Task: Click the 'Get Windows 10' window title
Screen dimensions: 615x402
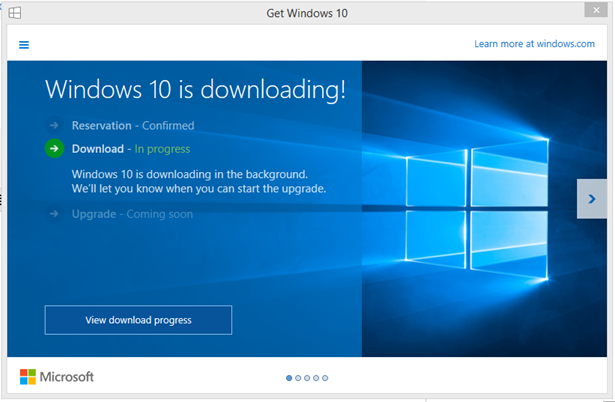Action: pyautogui.click(x=307, y=13)
